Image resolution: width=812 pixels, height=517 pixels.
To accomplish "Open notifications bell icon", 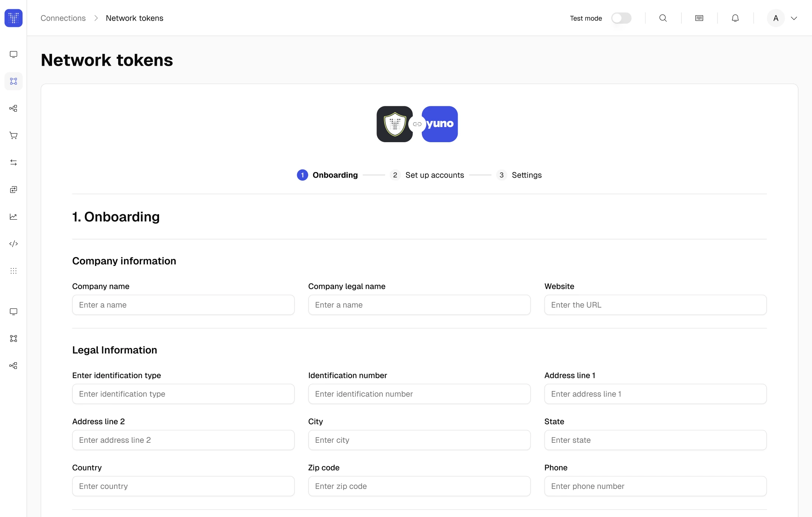I will coord(735,18).
